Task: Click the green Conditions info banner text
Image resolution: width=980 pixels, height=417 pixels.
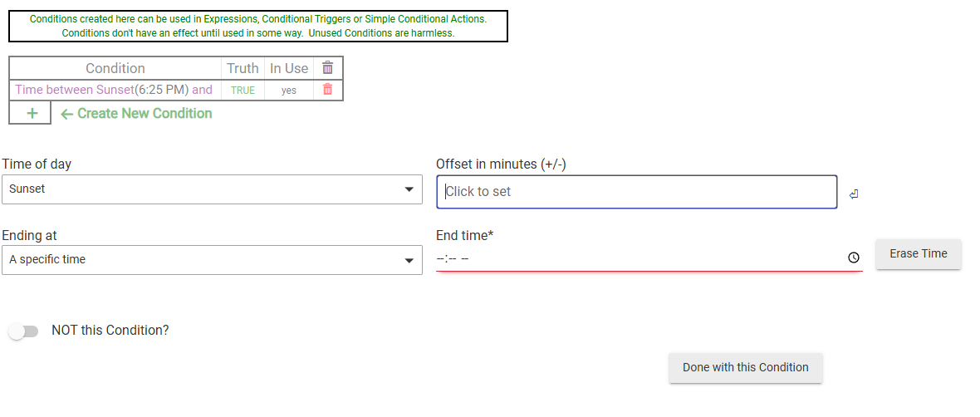Action: (257, 26)
